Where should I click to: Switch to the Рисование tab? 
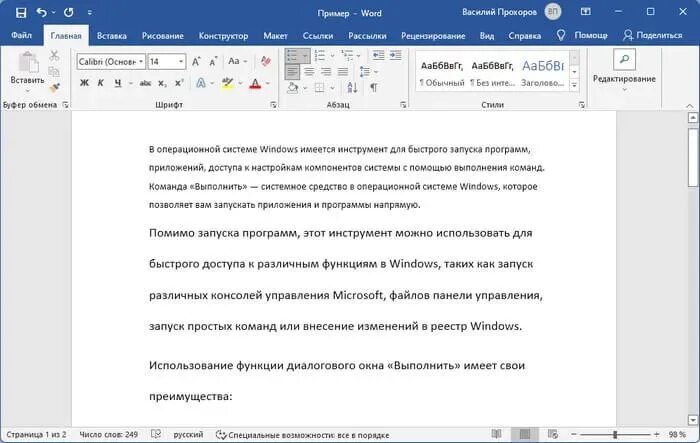[x=162, y=36]
